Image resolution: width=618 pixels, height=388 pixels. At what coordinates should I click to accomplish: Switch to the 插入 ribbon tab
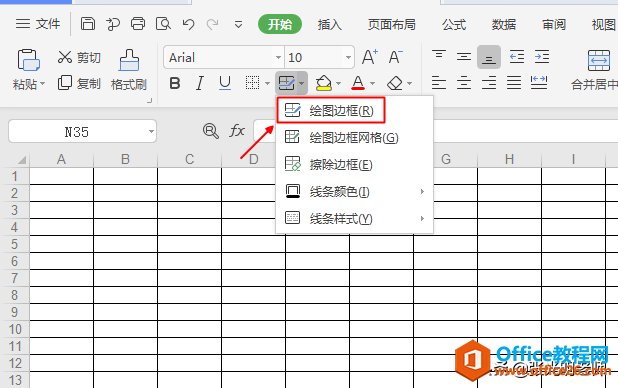(x=329, y=25)
